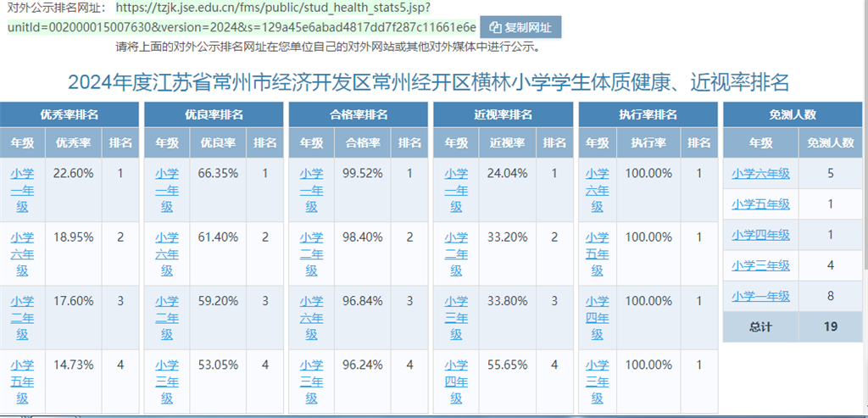The width and height of the screenshot is (868, 418).
Task: Click the 近视率排名 table header
Action: (x=504, y=114)
